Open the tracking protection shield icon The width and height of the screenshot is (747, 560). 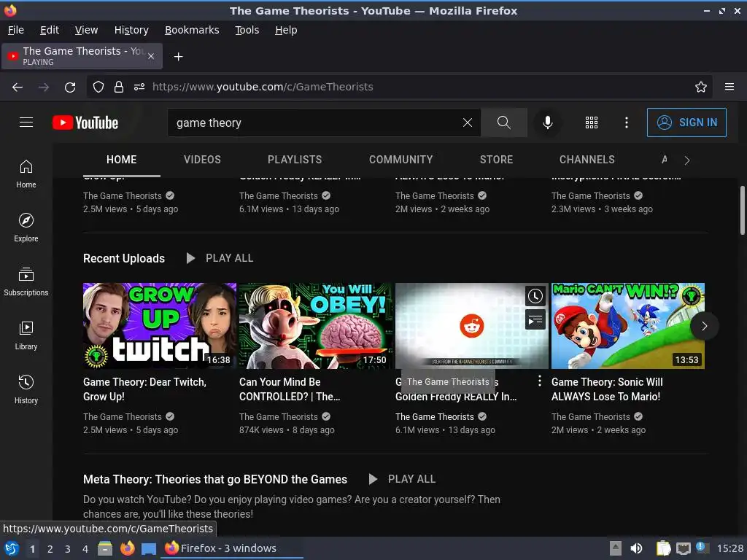(98, 87)
